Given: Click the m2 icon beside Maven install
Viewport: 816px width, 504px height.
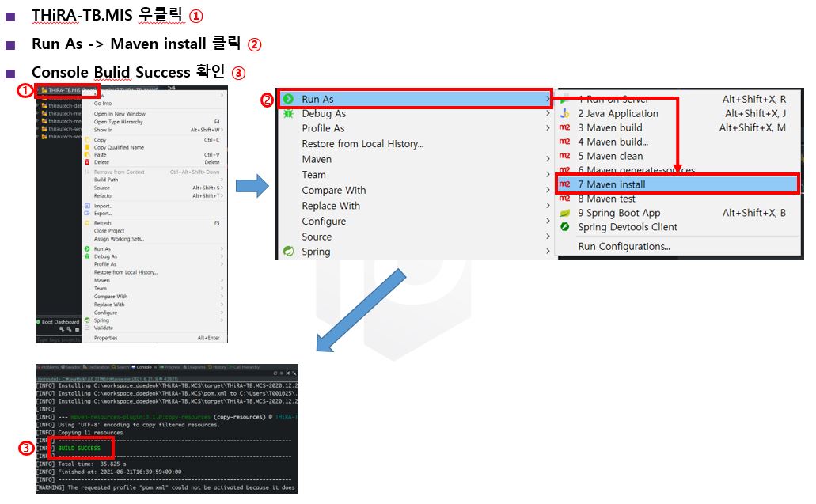Looking at the screenshot, I should 565,184.
